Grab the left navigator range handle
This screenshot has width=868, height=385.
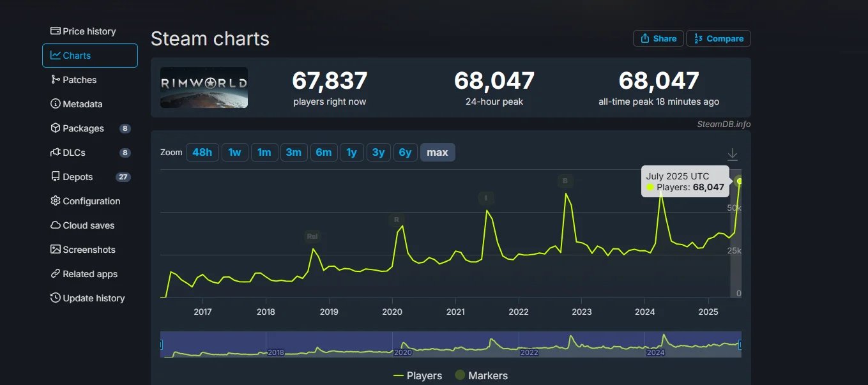coord(161,345)
